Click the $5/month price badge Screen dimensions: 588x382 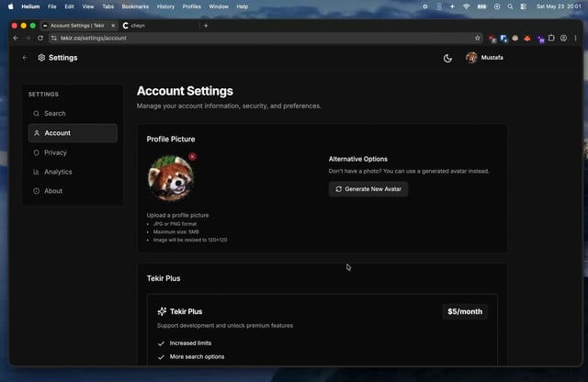tap(465, 312)
